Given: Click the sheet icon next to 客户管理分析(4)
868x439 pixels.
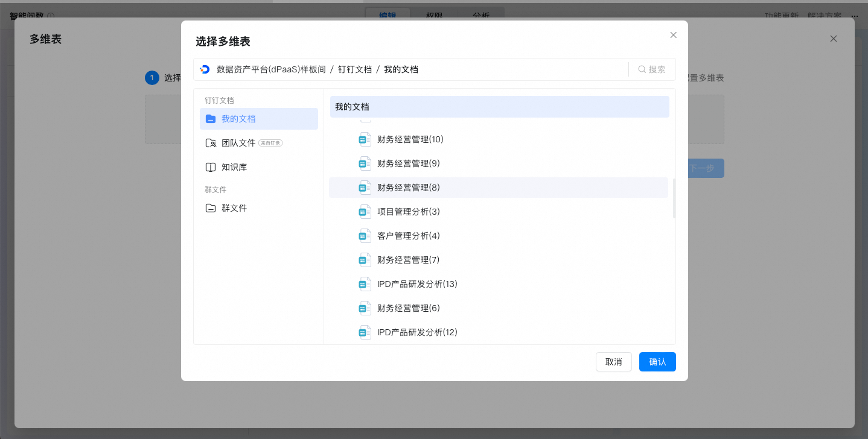Looking at the screenshot, I should coord(365,236).
